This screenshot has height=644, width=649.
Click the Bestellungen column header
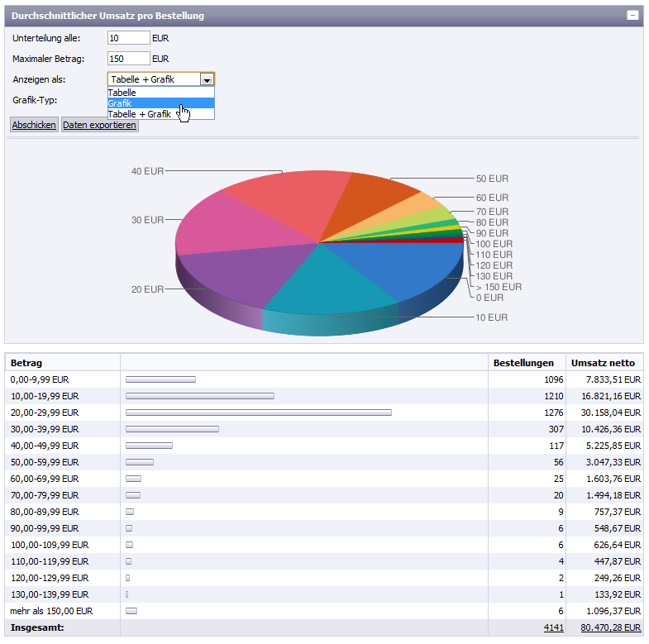[523, 363]
